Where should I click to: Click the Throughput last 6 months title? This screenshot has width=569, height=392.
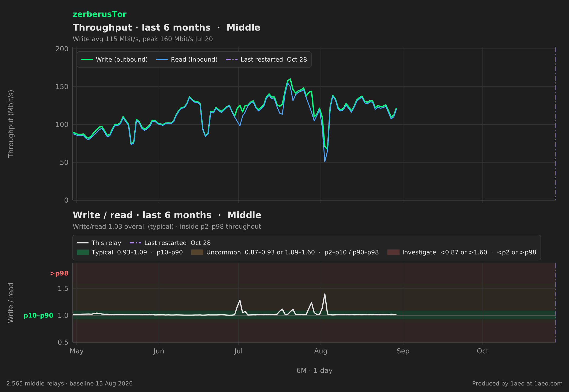point(166,27)
